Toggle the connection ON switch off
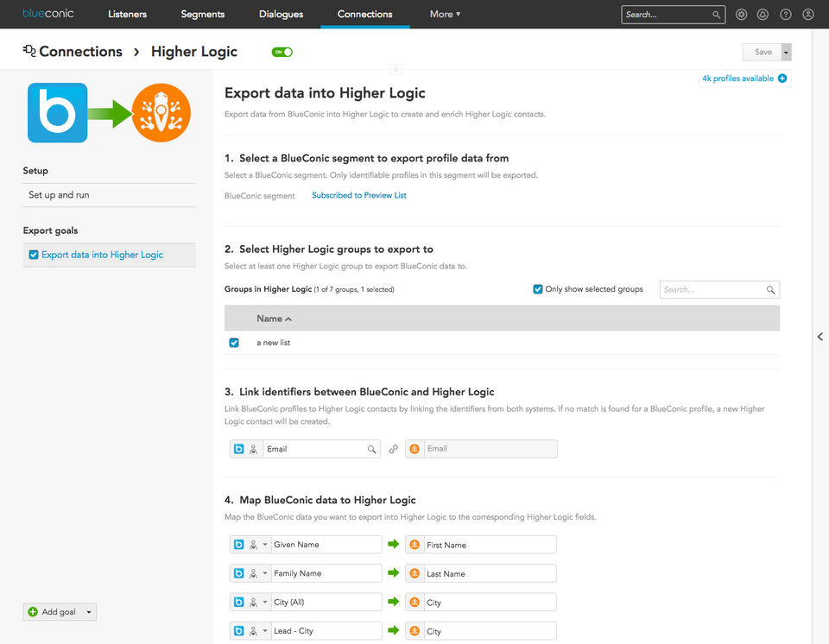Screen dimensions: 829x644 point(282,52)
